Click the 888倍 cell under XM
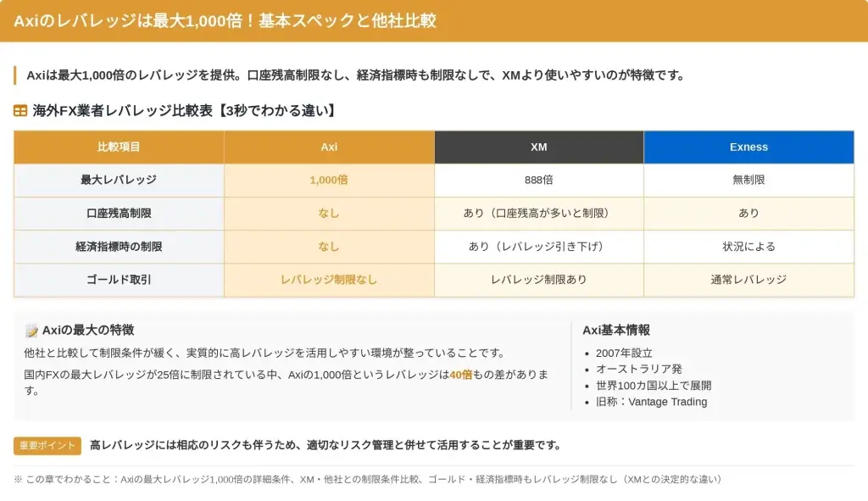This screenshot has width=868, height=501. (539, 180)
